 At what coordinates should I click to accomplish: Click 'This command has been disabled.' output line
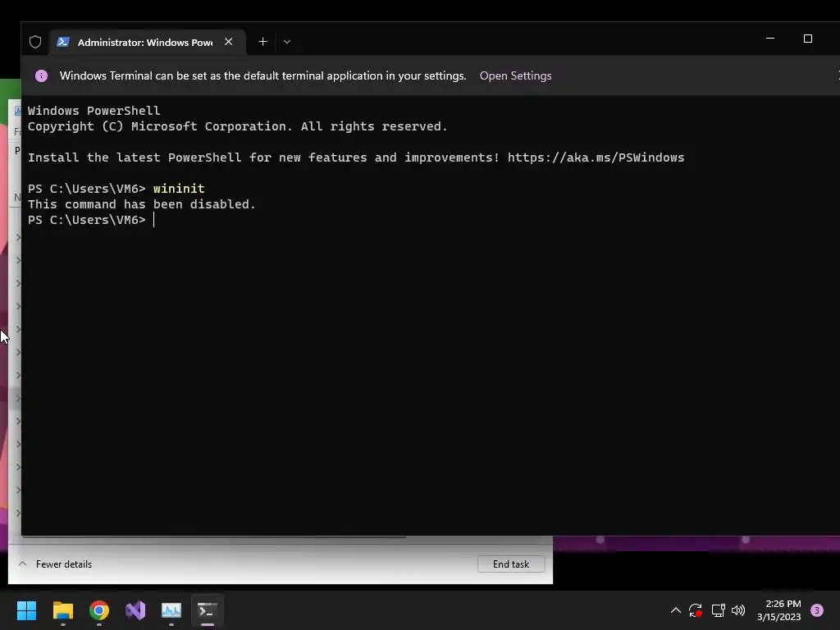click(x=141, y=204)
